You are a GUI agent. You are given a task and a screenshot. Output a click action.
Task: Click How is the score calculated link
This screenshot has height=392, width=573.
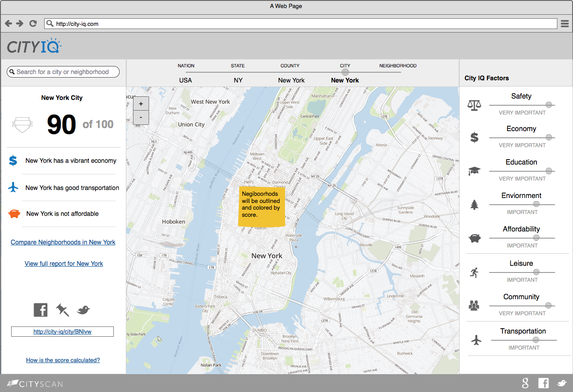(63, 360)
